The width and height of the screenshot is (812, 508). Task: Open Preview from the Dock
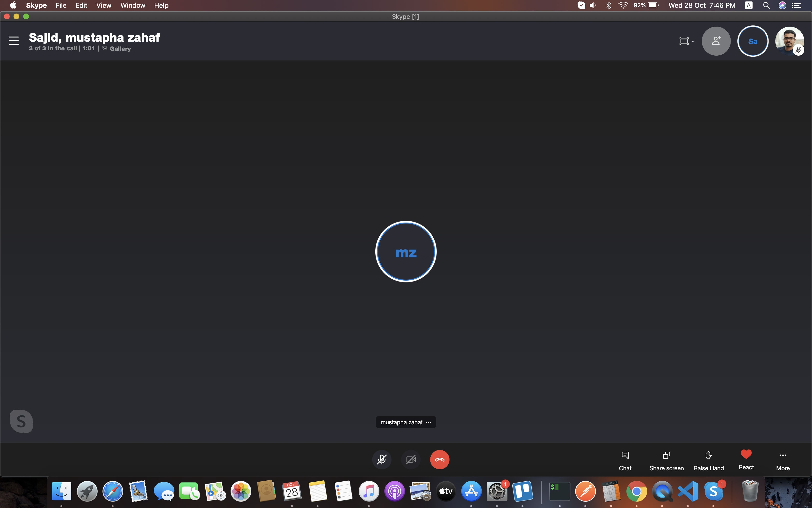point(420,491)
